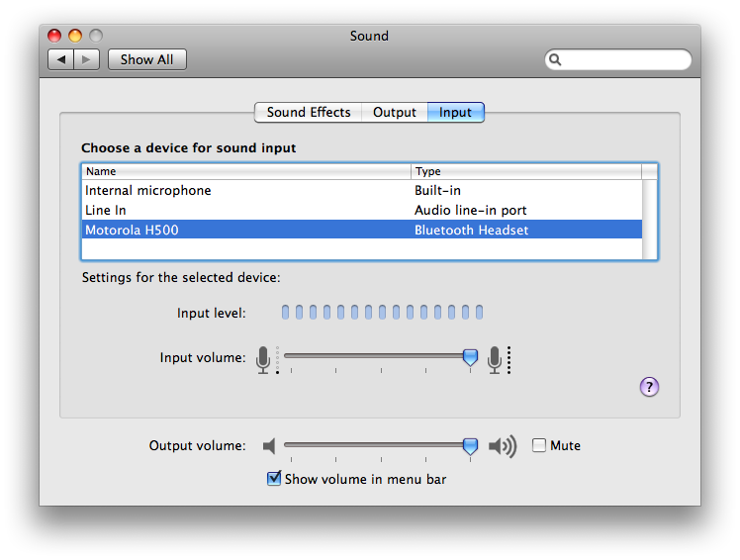Viewport: 740px width, 560px height.
Task: Enable the Mute checkbox
Action: (x=539, y=445)
